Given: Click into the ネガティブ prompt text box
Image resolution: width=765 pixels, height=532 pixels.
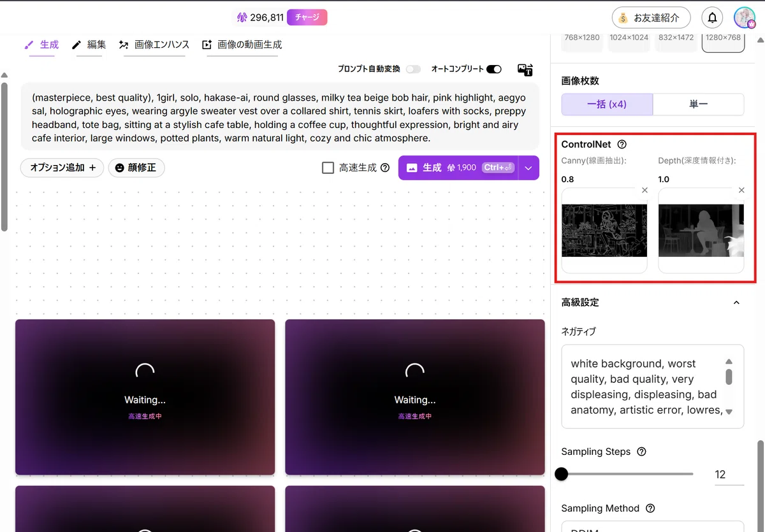Looking at the screenshot, I should point(653,386).
